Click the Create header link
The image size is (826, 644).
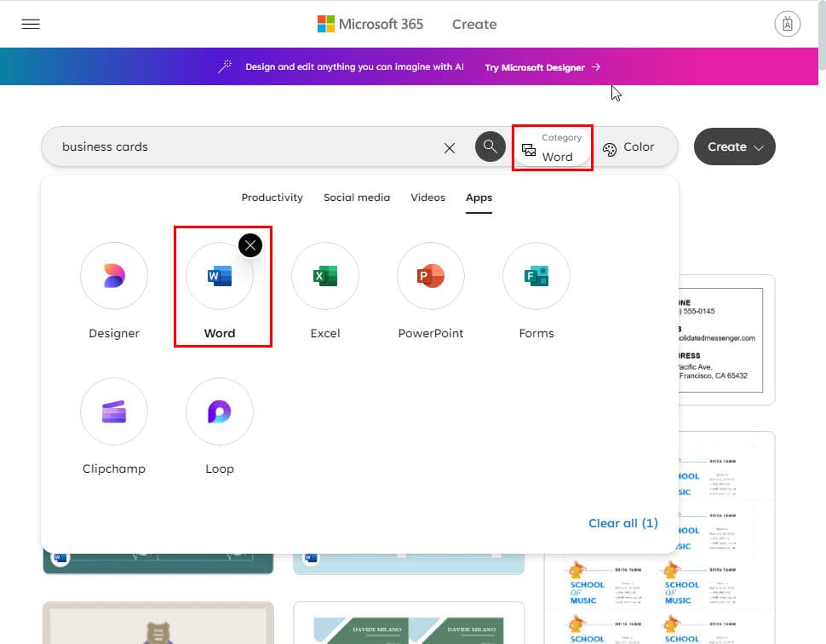(x=474, y=24)
